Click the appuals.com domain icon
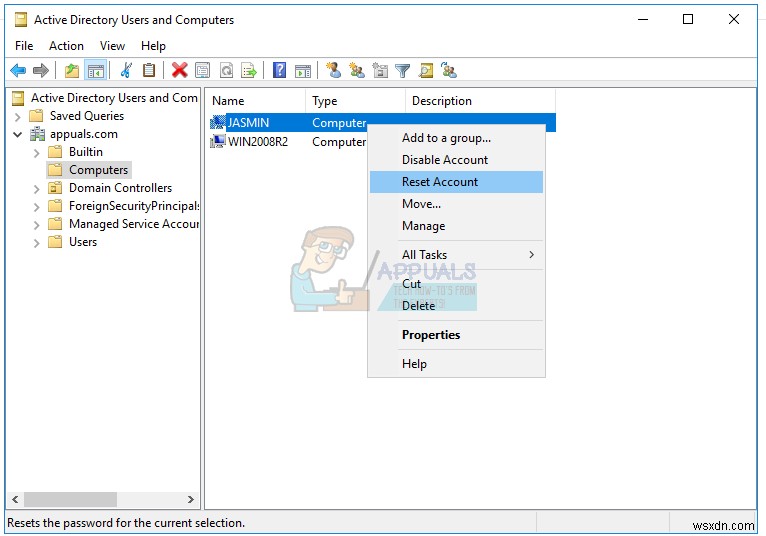Viewport: 766px width, 536px height. coord(38,134)
